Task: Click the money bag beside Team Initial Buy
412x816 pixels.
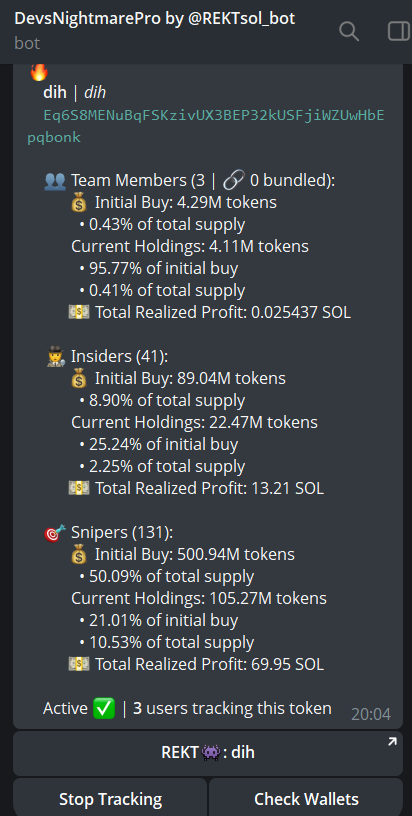Action: (x=79, y=202)
